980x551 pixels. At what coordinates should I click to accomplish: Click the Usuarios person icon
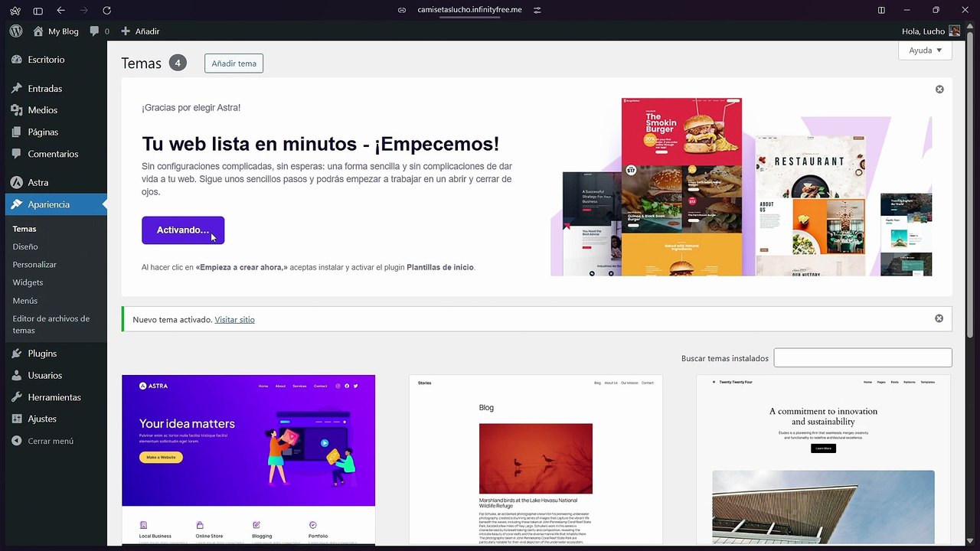(17, 376)
